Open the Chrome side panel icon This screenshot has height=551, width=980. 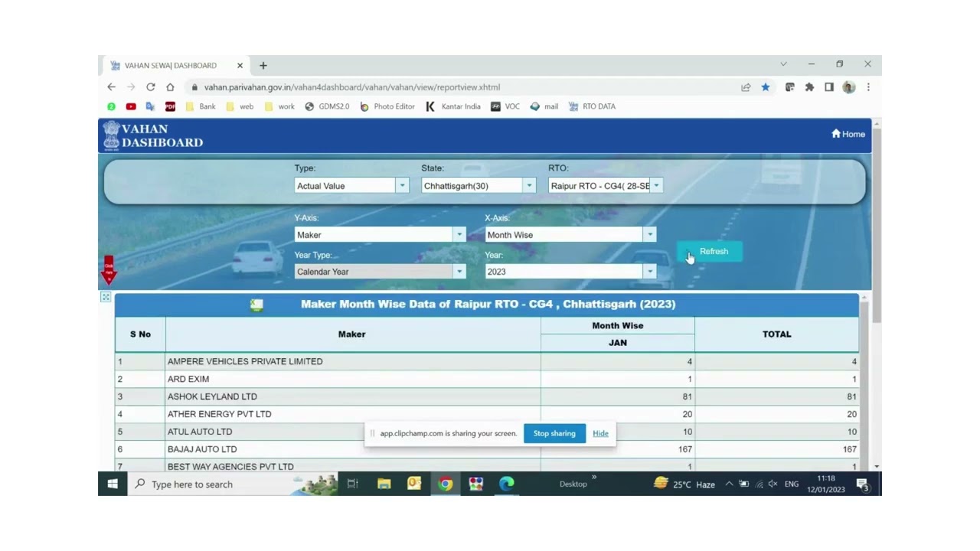[x=829, y=87]
